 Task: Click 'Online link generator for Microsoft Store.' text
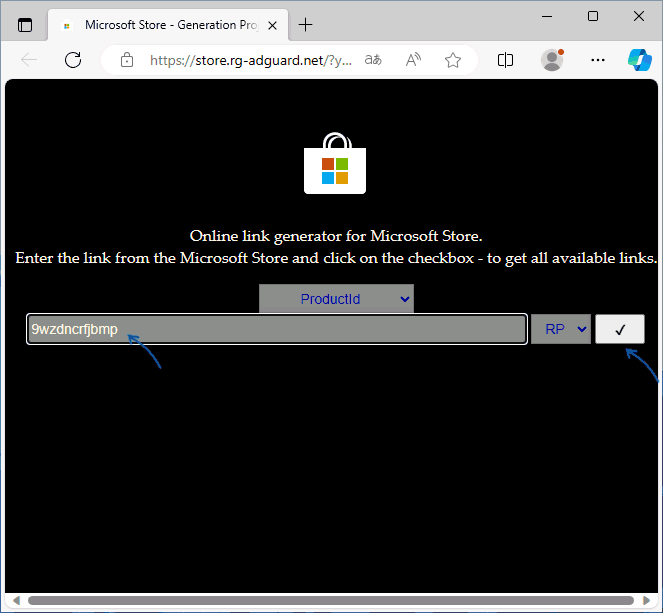336,236
